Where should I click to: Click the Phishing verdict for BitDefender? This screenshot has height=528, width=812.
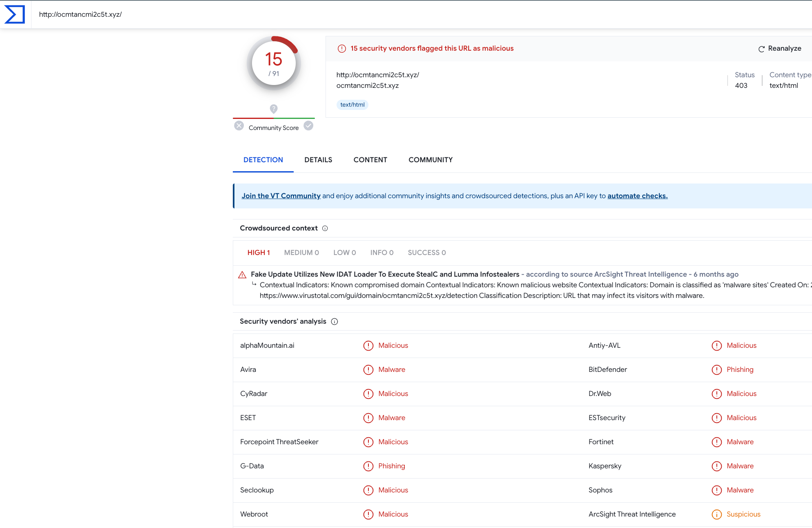(740, 369)
